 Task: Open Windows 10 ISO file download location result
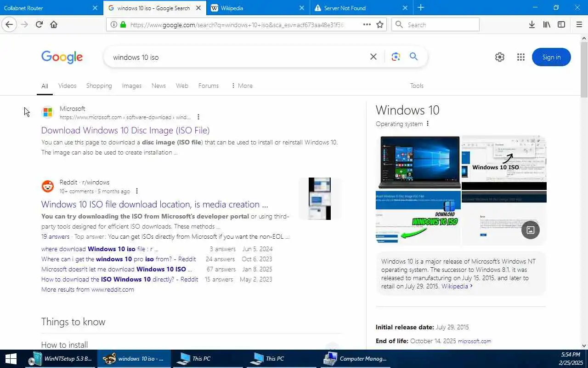[x=155, y=204]
